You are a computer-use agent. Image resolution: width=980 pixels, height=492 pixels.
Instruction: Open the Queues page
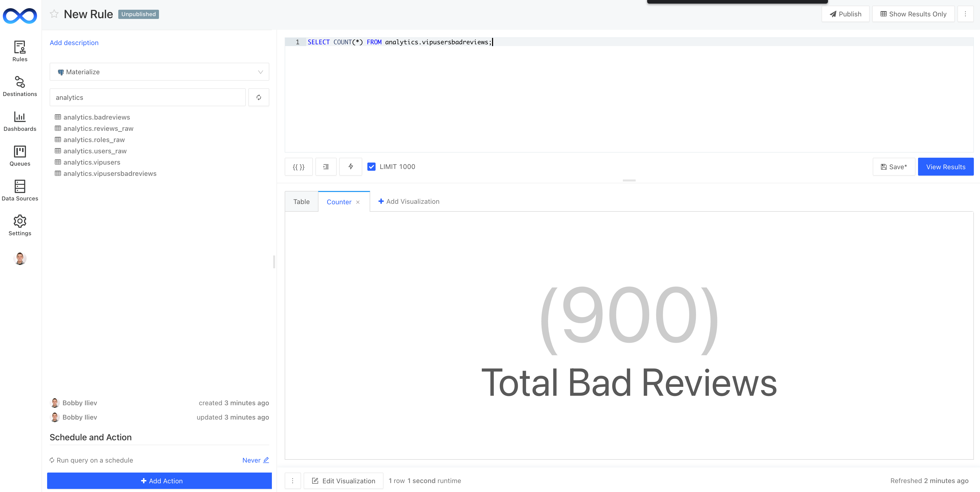(x=20, y=156)
